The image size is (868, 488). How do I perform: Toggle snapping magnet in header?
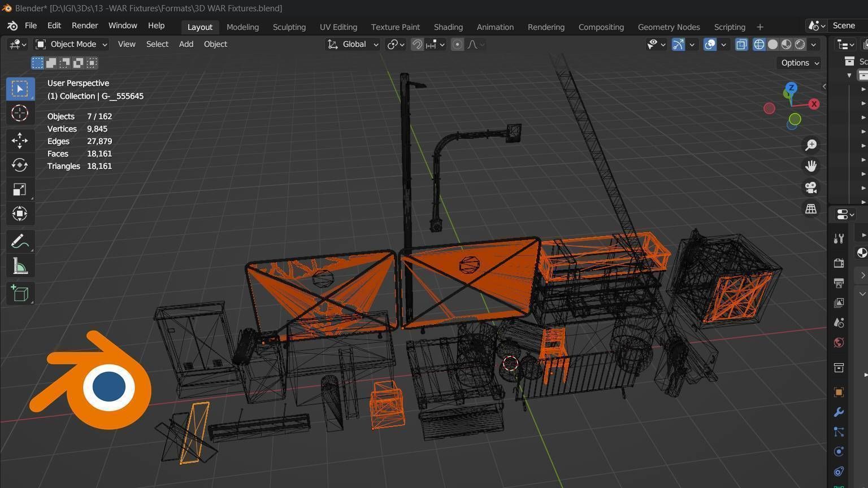point(417,44)
